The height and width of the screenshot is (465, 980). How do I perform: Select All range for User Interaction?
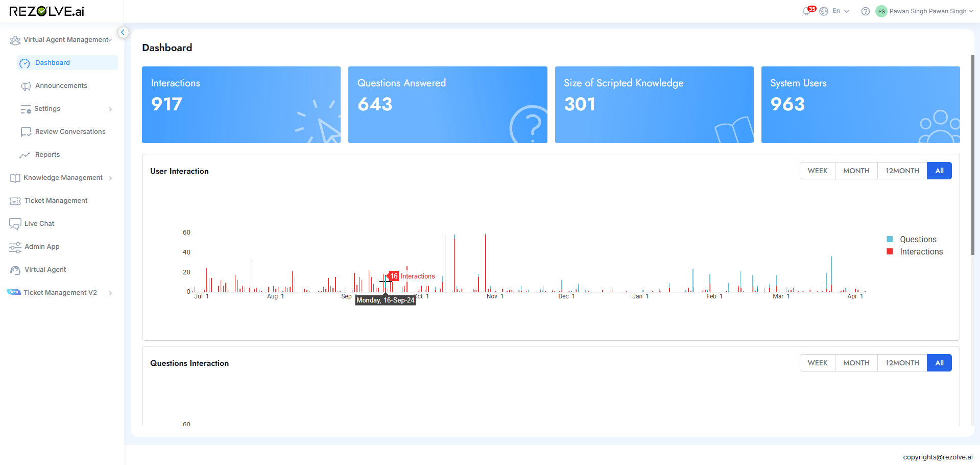tap(939, 171)
